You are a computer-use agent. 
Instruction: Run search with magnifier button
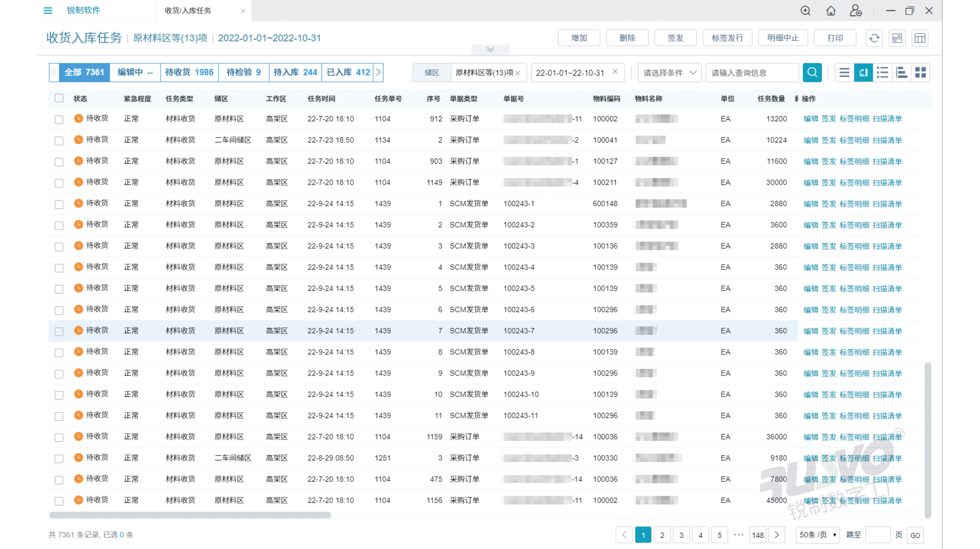click(x=812, y=72)
